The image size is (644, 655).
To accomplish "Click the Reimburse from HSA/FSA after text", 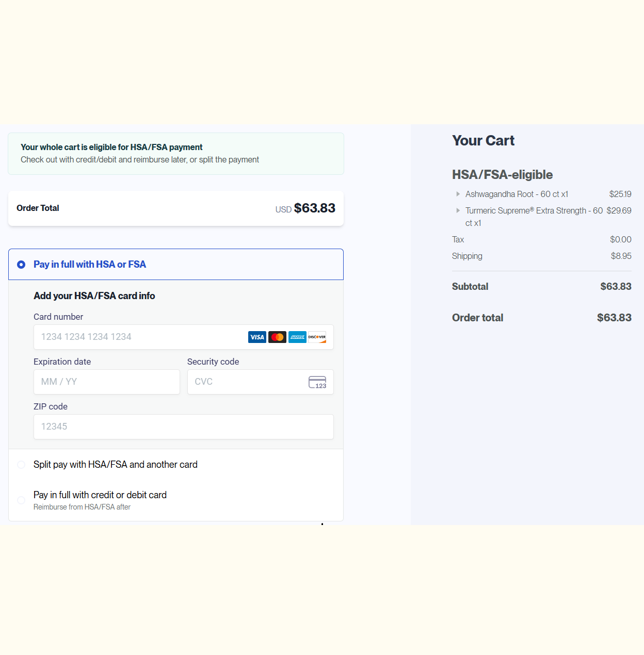I will [x=82, y=507].
